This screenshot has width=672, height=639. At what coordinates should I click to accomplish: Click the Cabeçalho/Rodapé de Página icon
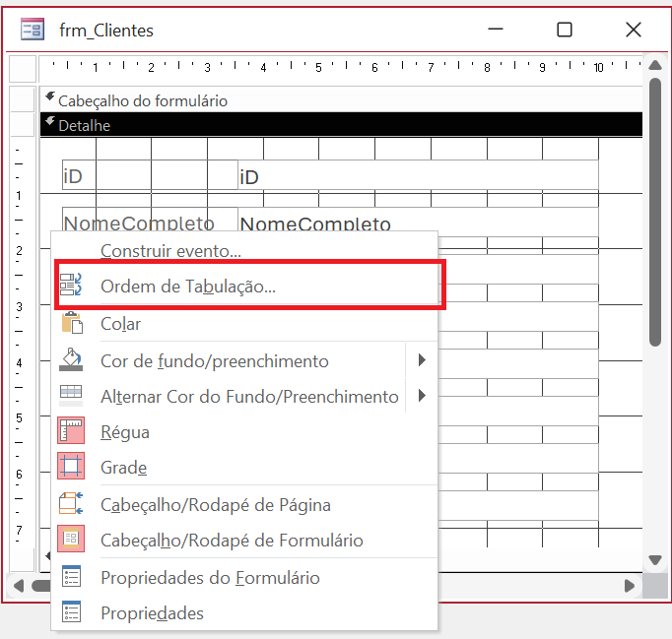(72, 504)
